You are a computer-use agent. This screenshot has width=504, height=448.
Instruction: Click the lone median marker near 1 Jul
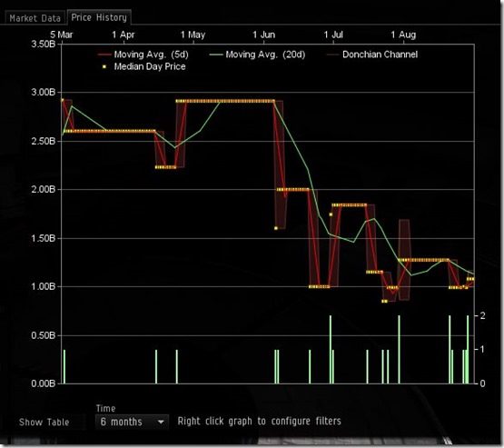click(331, 214)
